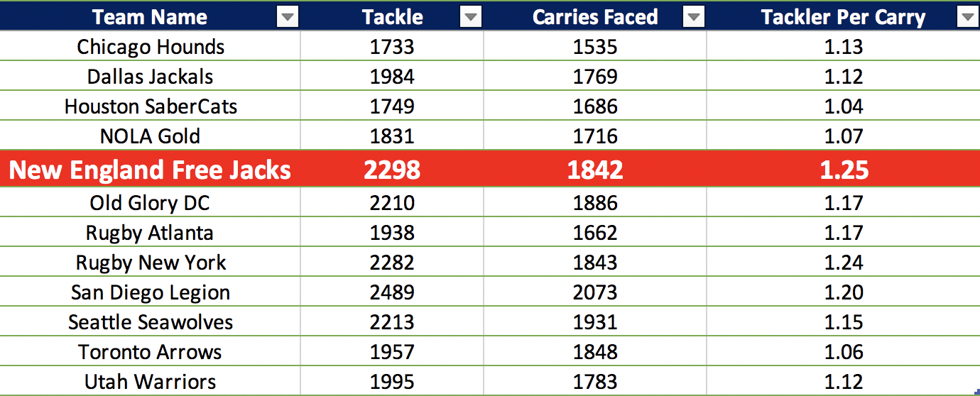The image size is (980, 396).
Task: Select the Houston SaberCats cell
Action: pos(151,107)
